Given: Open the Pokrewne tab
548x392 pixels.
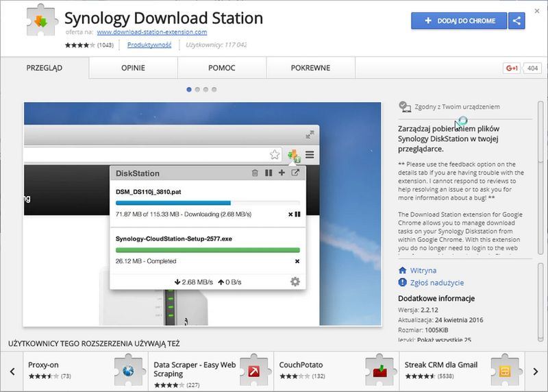Looking at the screenshot, I should point(311,68).
